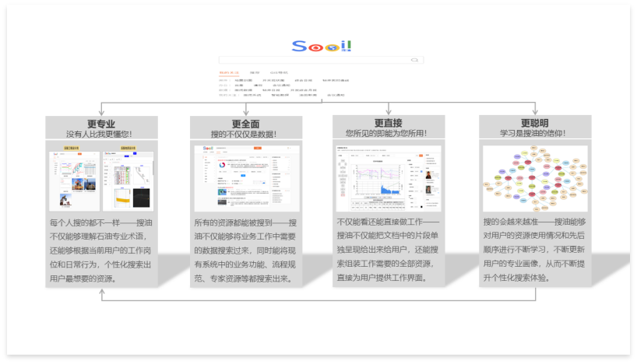Open the 会议通知 link in the 办公 row
Viewport: 637px width, 364px height.
tap(282, 86)
